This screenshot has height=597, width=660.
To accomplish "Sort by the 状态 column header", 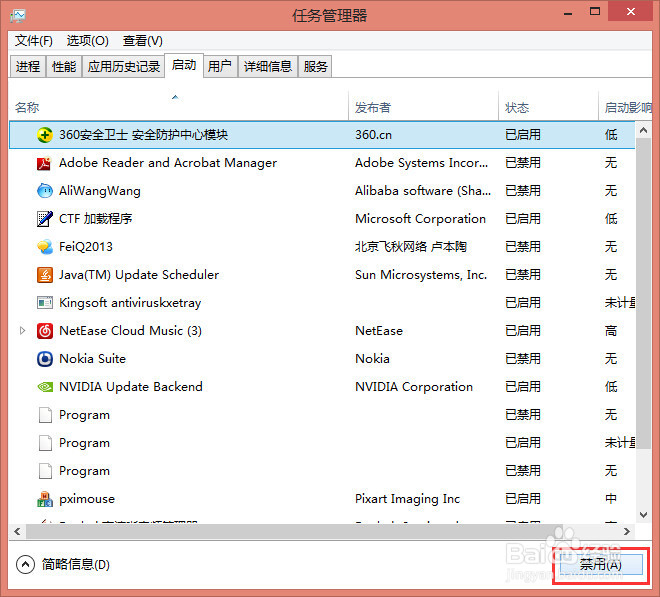I will coord(548,108).
